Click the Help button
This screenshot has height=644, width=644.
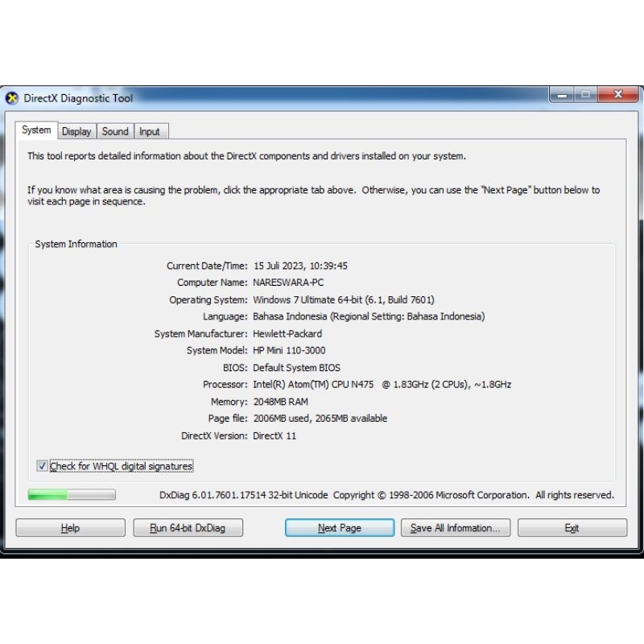pos(71,528)
